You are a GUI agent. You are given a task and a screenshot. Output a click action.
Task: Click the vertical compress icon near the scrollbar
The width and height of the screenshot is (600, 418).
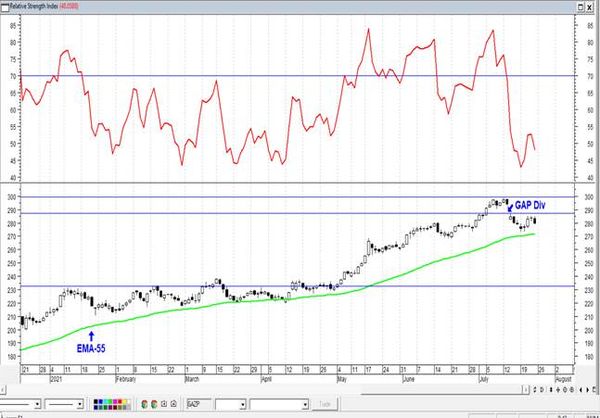(551, 390)
